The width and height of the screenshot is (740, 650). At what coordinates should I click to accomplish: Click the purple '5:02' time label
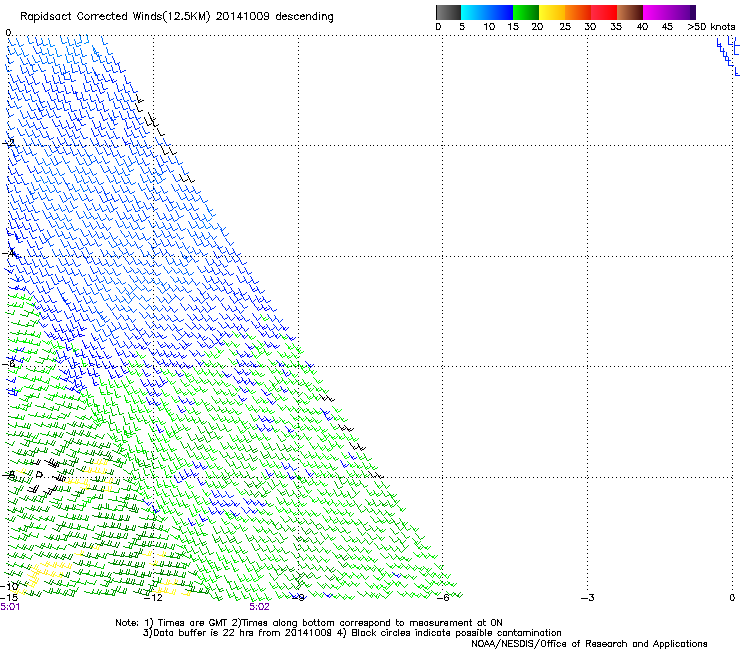click(260, 607)
